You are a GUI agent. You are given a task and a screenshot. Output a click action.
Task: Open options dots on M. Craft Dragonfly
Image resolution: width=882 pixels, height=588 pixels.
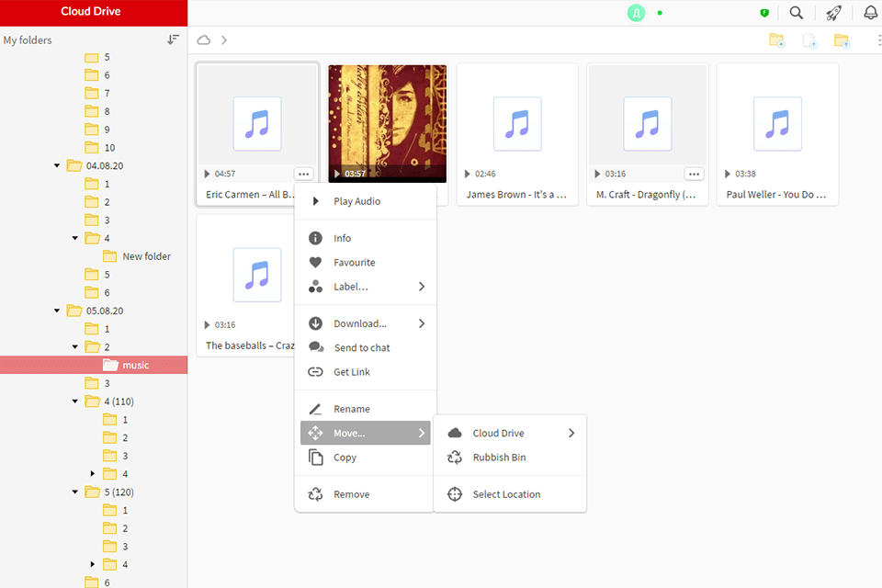695,174
